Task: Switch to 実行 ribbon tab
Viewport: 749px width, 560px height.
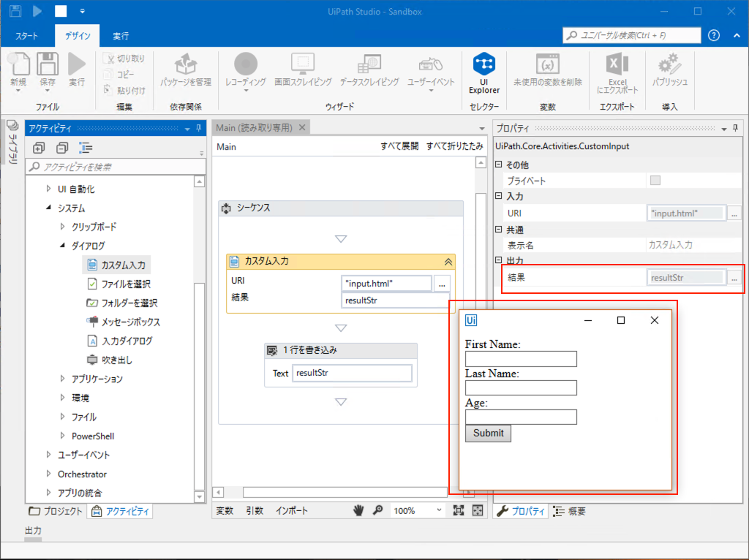Action: tap(121, 36)
